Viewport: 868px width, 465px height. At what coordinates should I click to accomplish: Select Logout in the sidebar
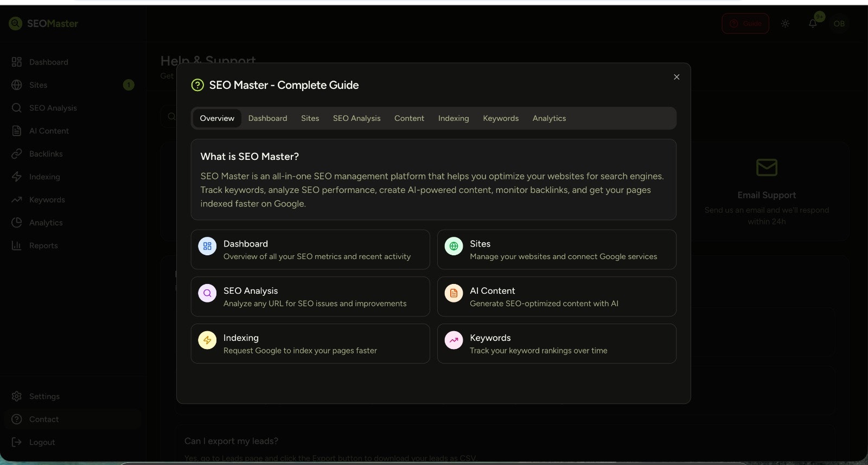[42, 442]
